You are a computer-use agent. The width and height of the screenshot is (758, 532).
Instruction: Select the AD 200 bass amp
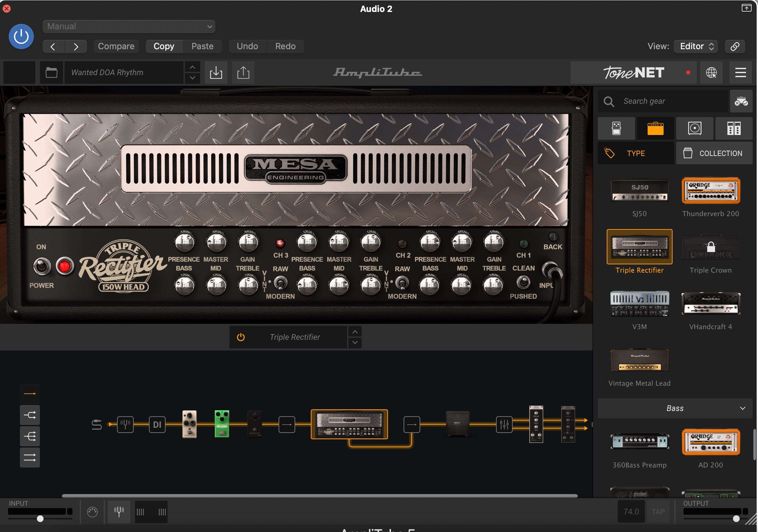(x=711, y=442)
